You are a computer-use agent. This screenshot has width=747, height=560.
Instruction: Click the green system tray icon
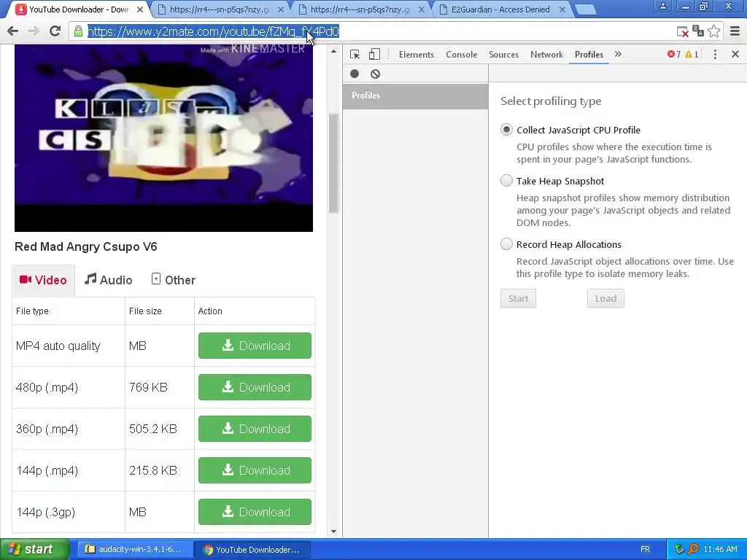point(679,549)
